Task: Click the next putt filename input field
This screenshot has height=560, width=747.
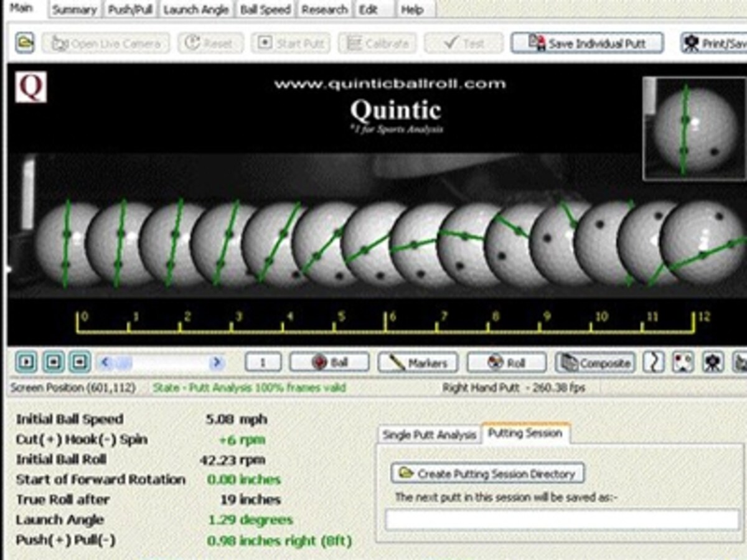Action: (562, 520)
